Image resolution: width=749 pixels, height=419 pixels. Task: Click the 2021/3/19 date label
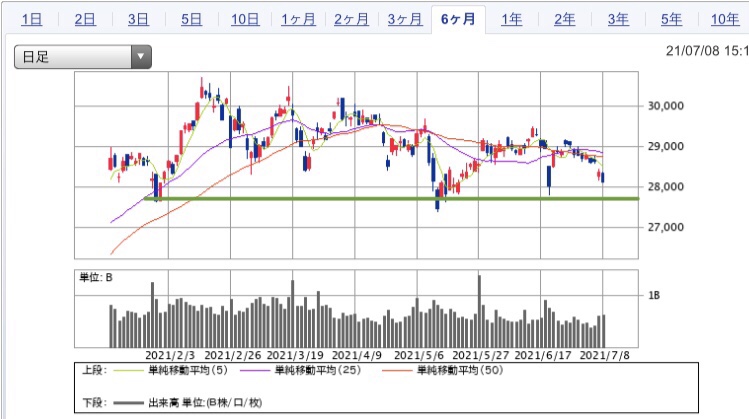click(295, 355)
